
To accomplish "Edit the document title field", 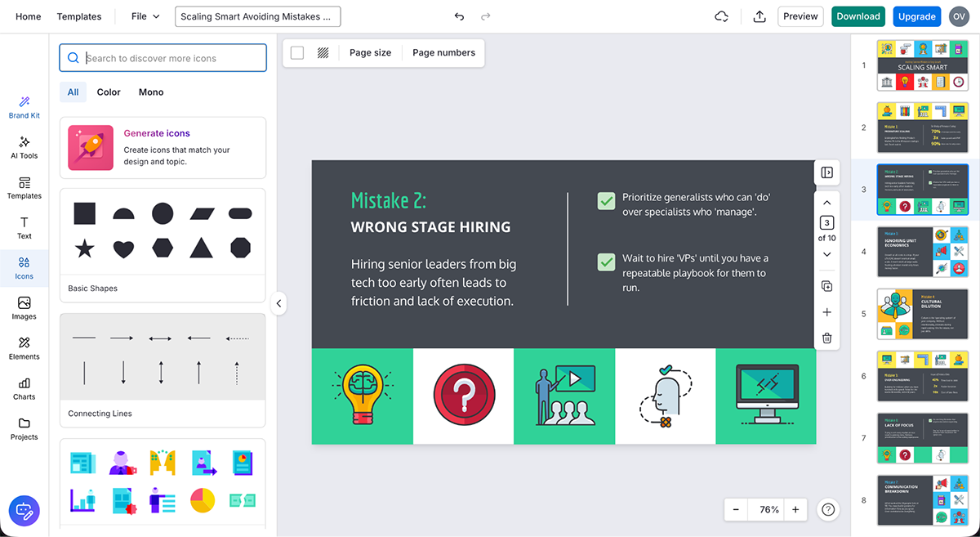I will 258,16.
